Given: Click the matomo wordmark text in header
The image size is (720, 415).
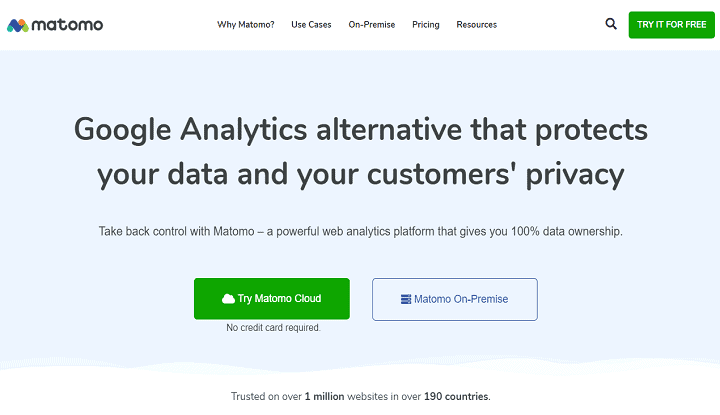Looking at the screenshot, I should (x=67, y=25).
